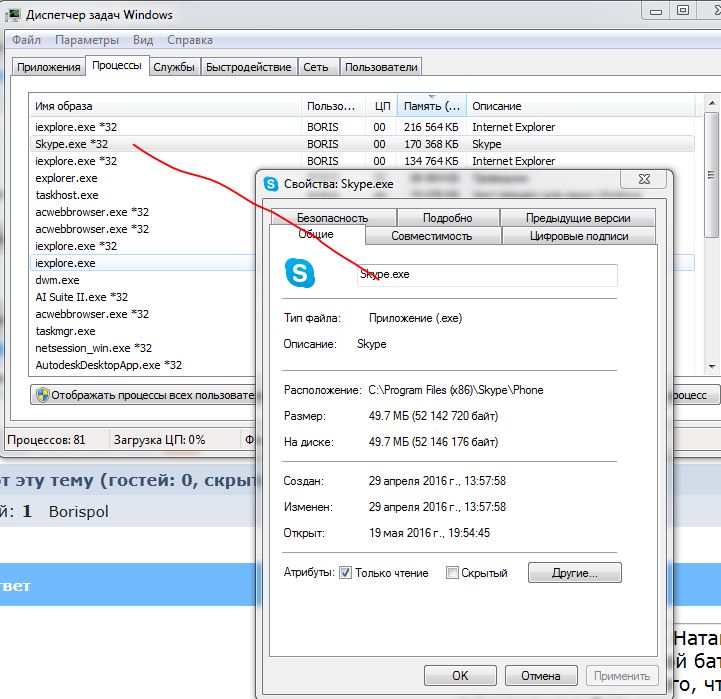Open the Справка menu
Image resolution: width=721 pixels, height=699 pixels.
click(x=190, y=40)
